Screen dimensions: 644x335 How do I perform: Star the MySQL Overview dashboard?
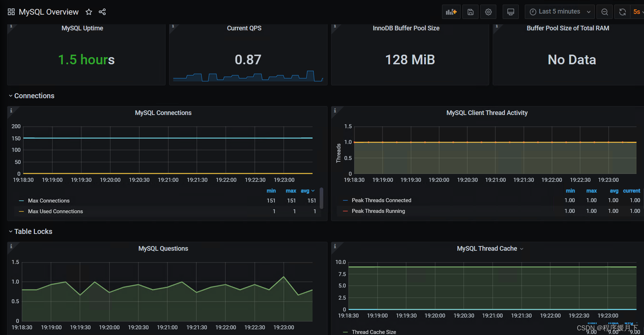[x=89, y=12]
